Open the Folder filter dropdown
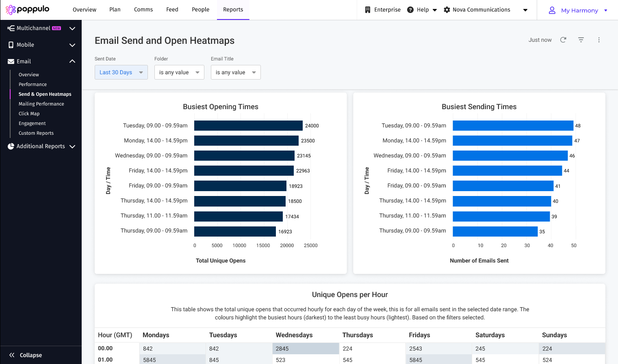This screenshot has height=364, width=618. pos(179,72)
